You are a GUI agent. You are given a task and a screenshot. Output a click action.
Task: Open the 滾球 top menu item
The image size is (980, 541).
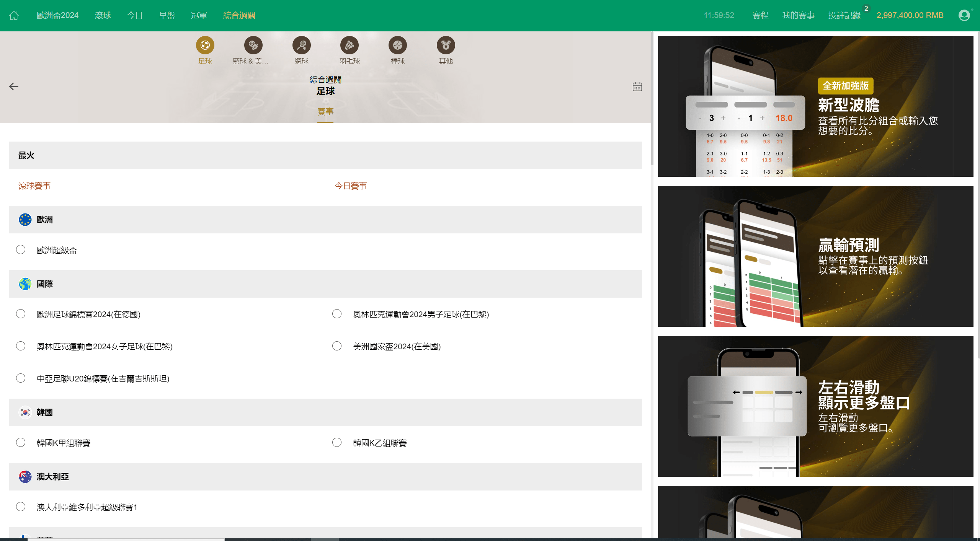click(103, 15)
